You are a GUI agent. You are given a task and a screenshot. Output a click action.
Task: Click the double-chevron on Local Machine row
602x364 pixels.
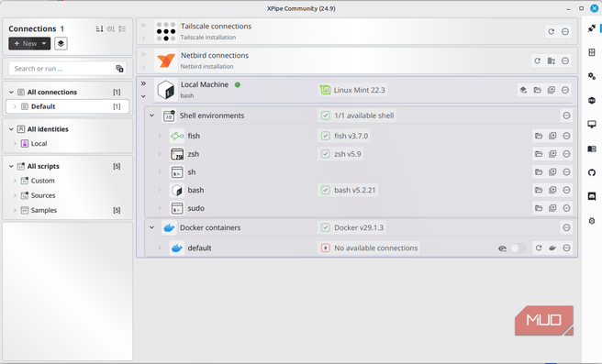(143, 83)
